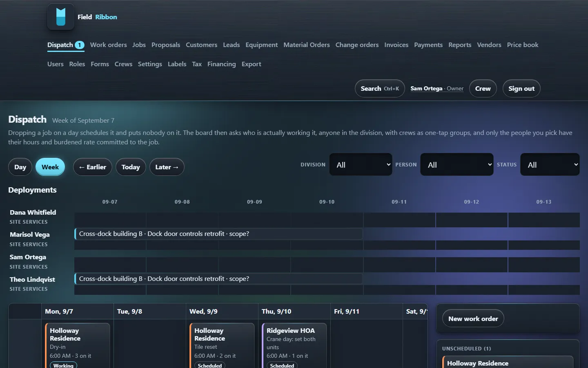The image size is (588, 368).
Task: Select the Week view toggle
Action: (50, 167)
